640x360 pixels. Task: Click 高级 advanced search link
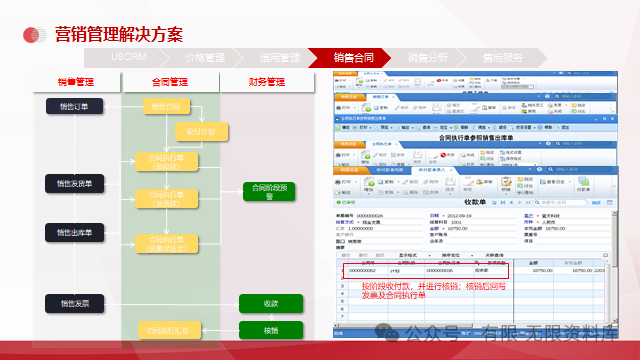tap(596, 202)
